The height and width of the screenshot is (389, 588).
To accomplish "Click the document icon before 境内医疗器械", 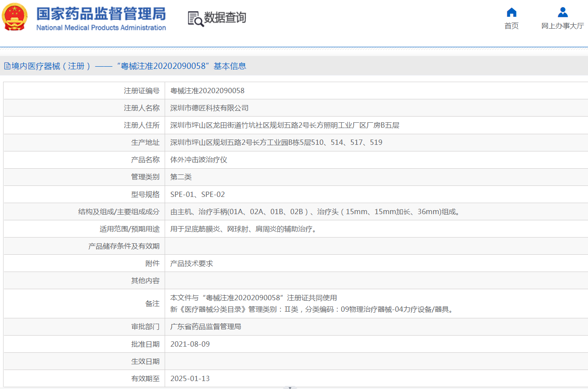I will tap(7, 66).
